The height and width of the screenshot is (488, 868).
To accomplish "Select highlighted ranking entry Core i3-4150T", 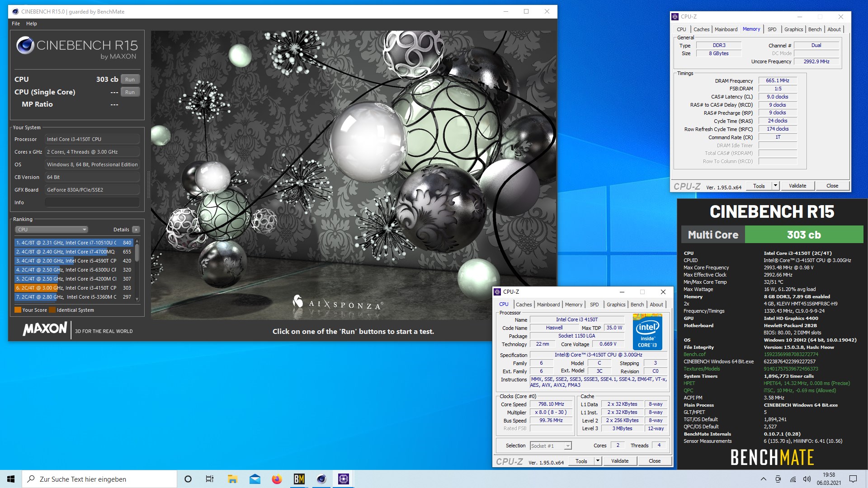I will 74,288.
